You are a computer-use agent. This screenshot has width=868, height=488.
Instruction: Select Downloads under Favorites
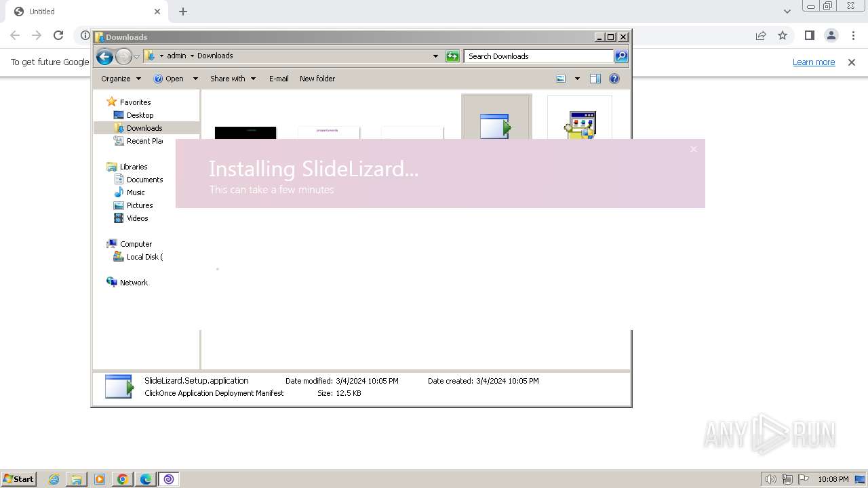[138, 128]
